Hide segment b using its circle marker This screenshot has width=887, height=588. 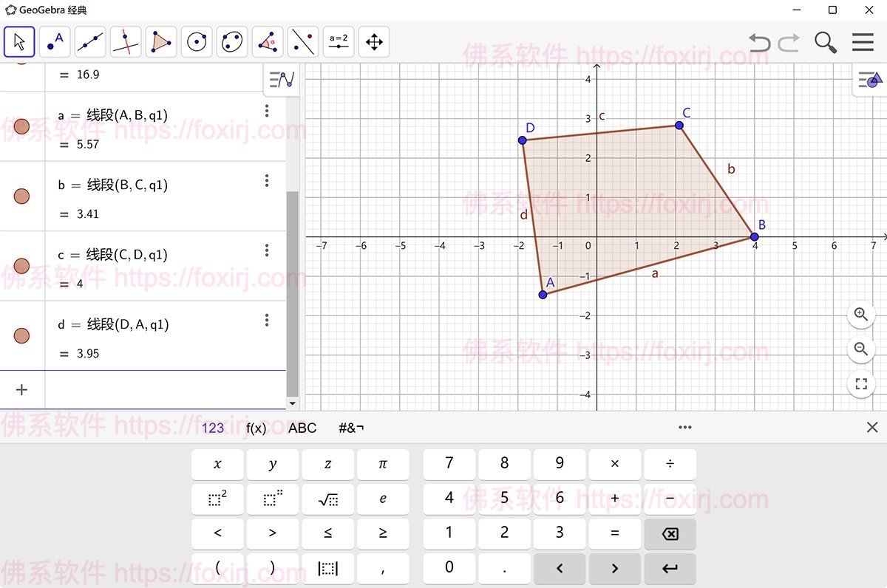(21, 196)
